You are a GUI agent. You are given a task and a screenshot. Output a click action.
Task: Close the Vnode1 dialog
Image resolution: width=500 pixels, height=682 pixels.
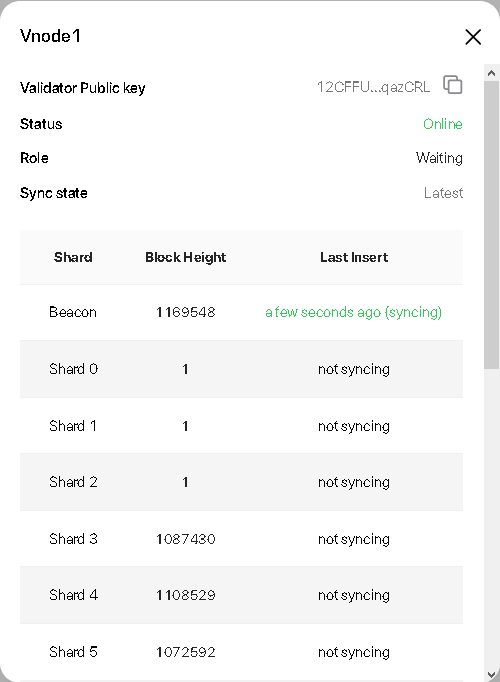point(473,37)
